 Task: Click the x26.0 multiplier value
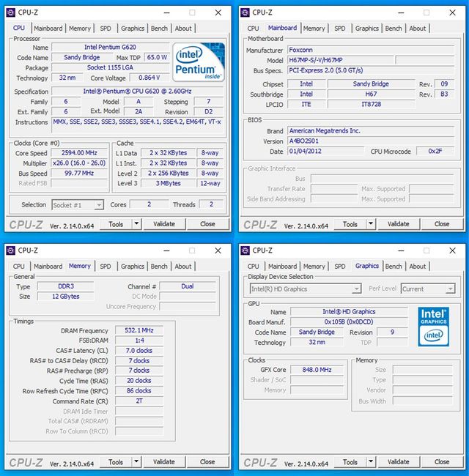tap(79, 163)
